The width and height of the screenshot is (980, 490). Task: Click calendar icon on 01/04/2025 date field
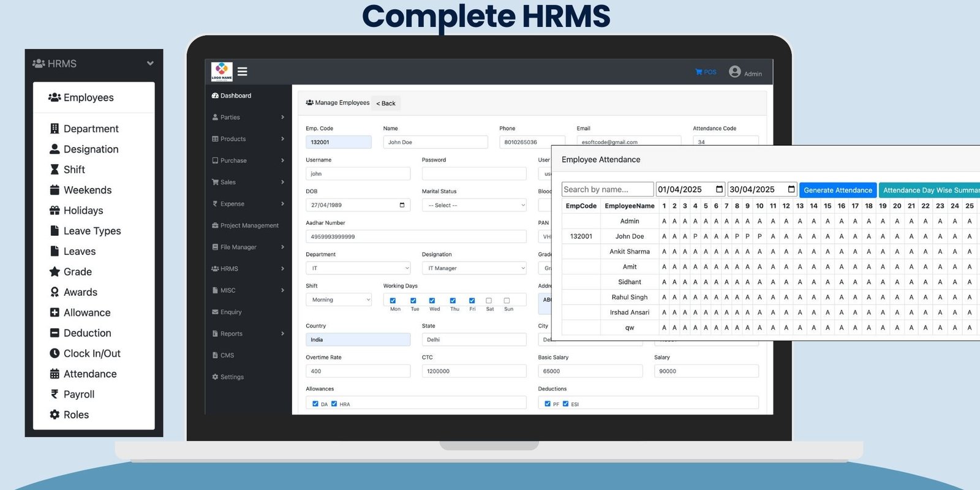[719, 189]
